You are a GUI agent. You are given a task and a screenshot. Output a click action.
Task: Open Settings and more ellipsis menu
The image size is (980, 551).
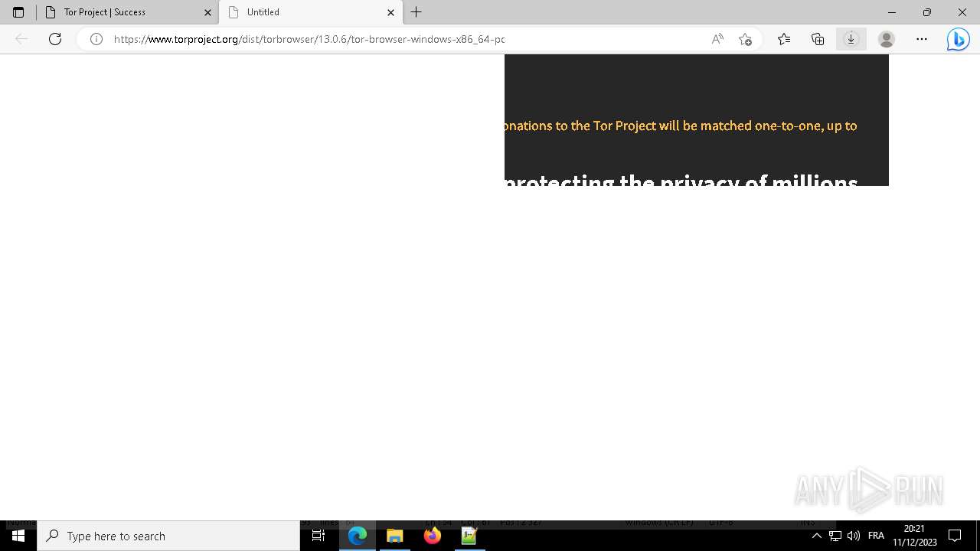point(922,39)
